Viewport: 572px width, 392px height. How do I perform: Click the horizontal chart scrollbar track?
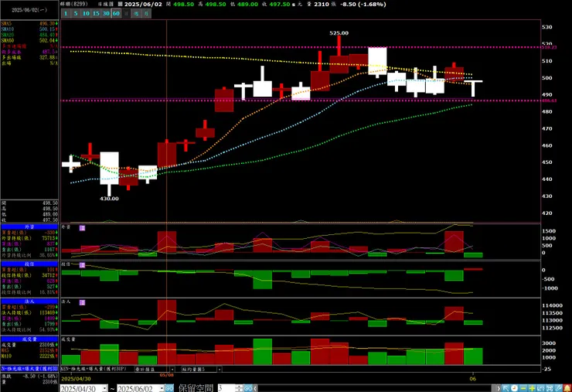point(376,388)
